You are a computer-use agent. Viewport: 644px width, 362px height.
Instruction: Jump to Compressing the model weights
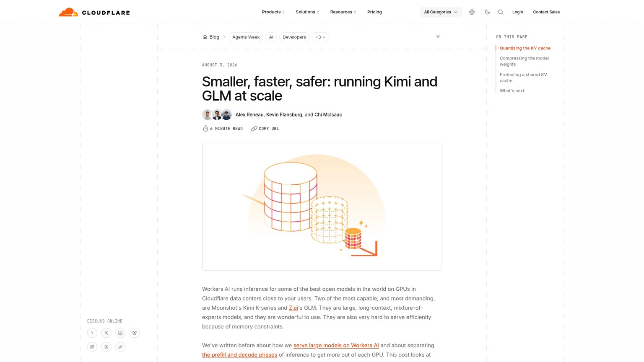point(524,61)
